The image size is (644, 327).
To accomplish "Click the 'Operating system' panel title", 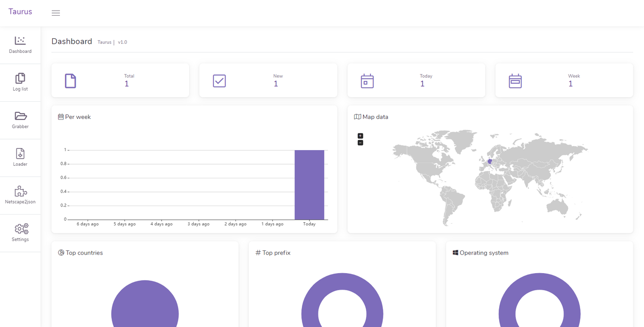I will [x=484, y=253].
